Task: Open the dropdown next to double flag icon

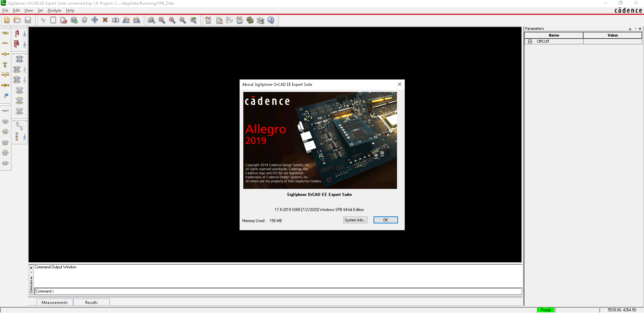Action: (x=24, y=44)
